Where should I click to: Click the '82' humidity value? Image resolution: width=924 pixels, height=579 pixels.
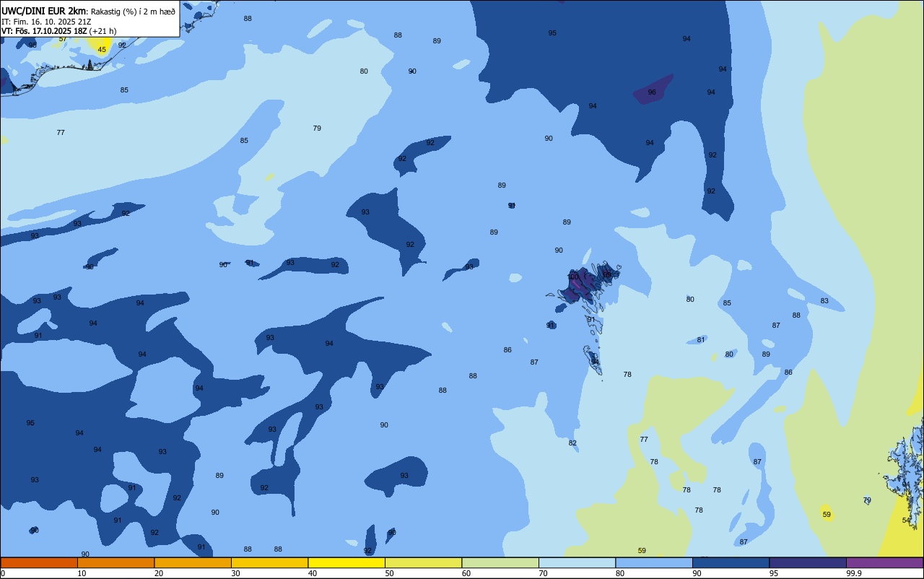click(x=572, y=443)
